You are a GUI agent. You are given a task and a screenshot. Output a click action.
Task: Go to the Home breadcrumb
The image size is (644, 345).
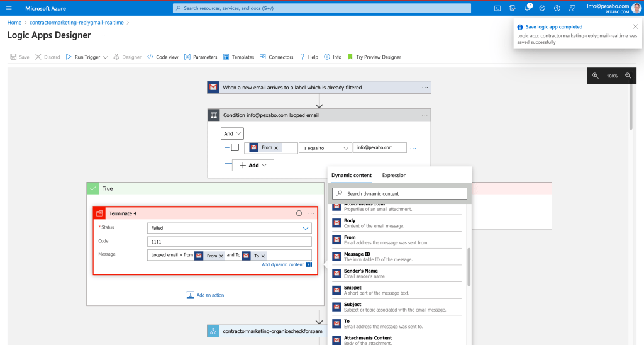(x=14, y=23)
